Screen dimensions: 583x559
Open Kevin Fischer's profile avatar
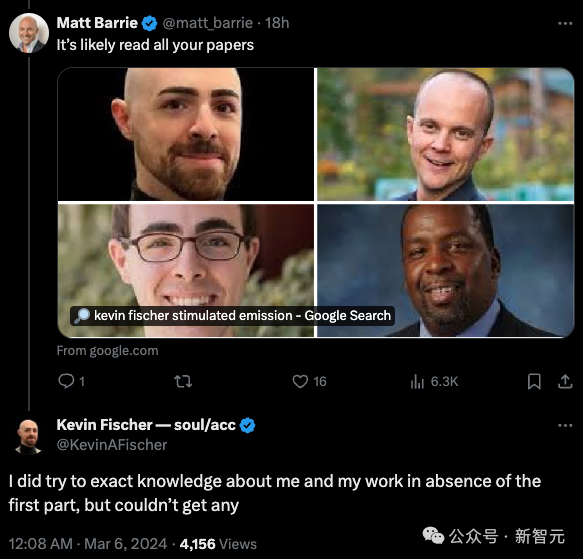[x=28, y=437]
